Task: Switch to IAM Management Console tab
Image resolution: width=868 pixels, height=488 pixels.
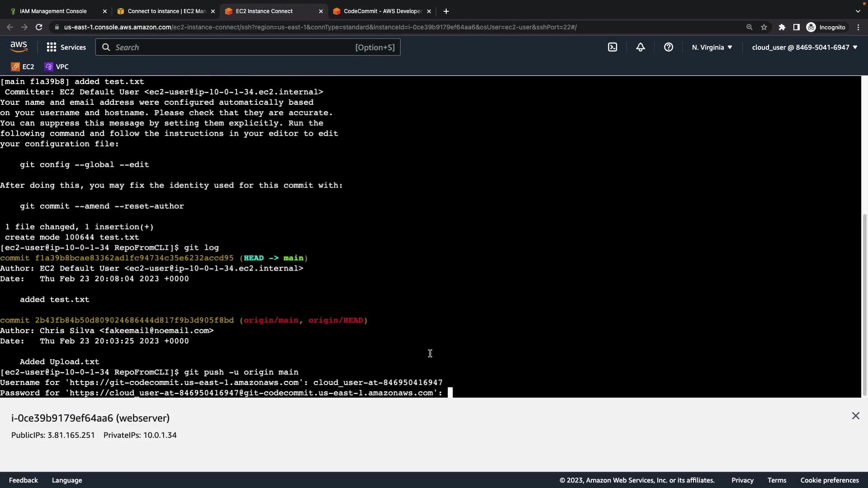Action: [53, 11]
